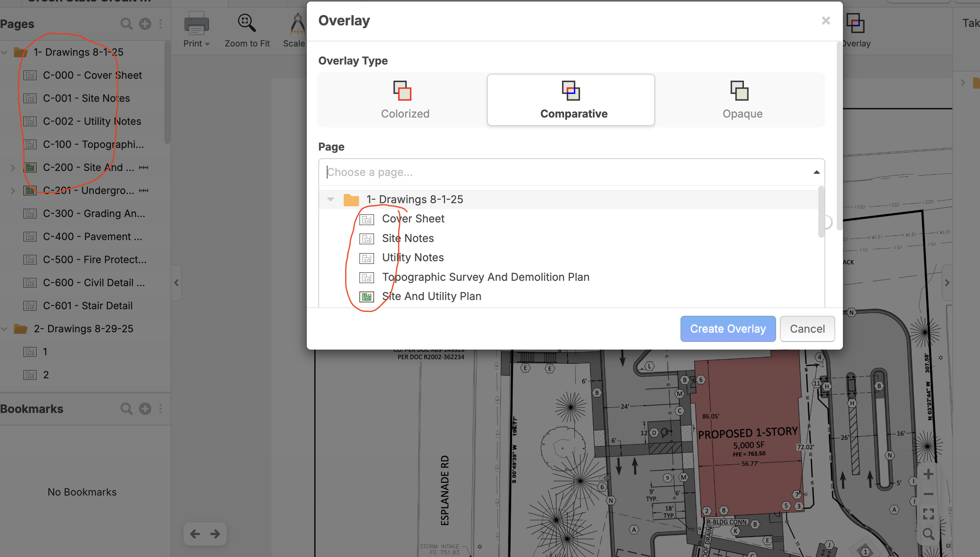Viewport: 980px width, 557px height.
Task: Click the Create Overlay button
Action: tap(728, 329)
